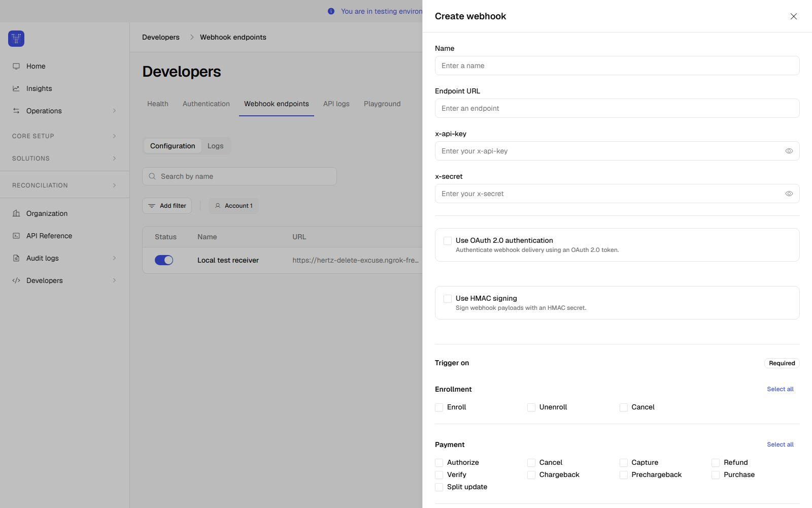The height and width of the screenshot is (508, 812).
Task: Show the x-api-key value with the eye icon
Action: point(789,151)
